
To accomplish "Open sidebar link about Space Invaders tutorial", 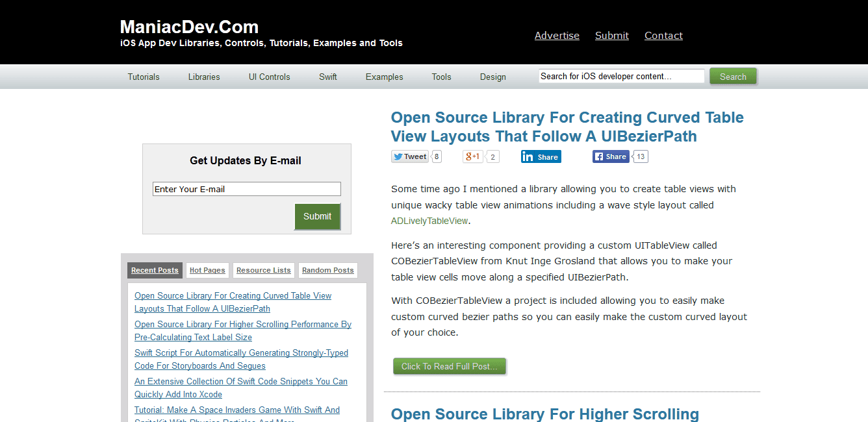I will [237, 414].
